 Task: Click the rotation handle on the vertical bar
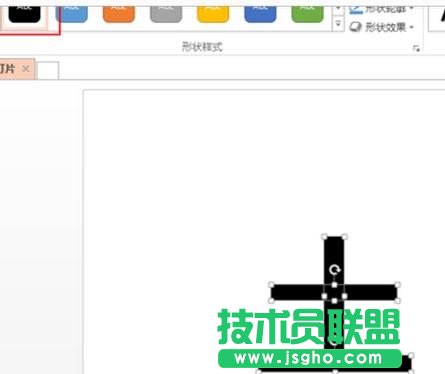pyautogui.click(x=334, y=269)
